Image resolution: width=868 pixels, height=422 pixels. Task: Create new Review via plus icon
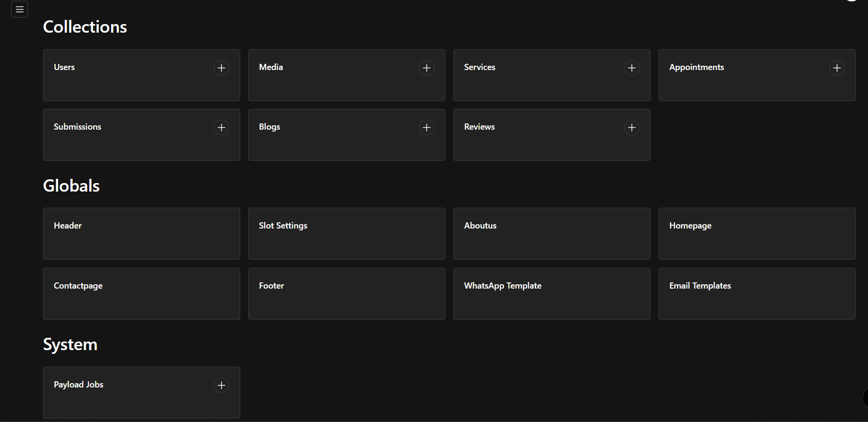(x=632, y=127)
